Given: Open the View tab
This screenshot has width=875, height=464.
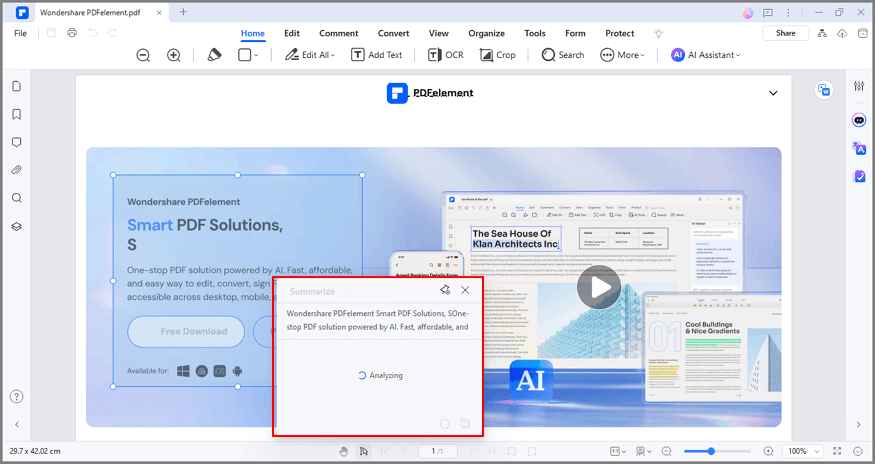Looking at the screenshot, I should coord(439,33).
